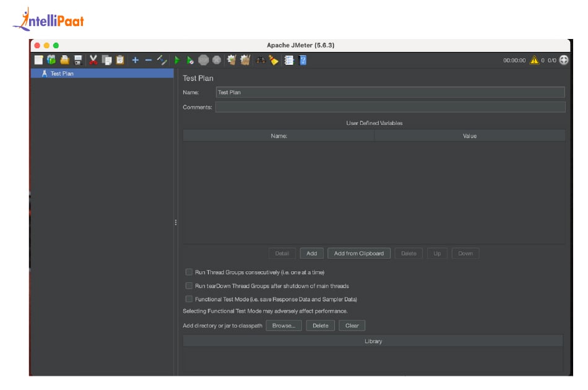Click Browse... for classpath
Screen dimensions: 588x390
point(284,326)
